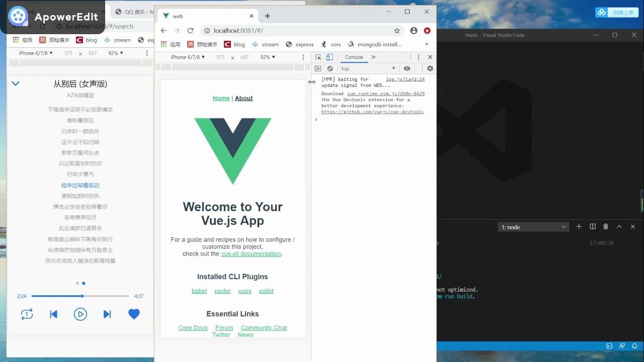Open the vue.runtime.esm.js source link
The image size is (644, 362).
coord(386,94)
